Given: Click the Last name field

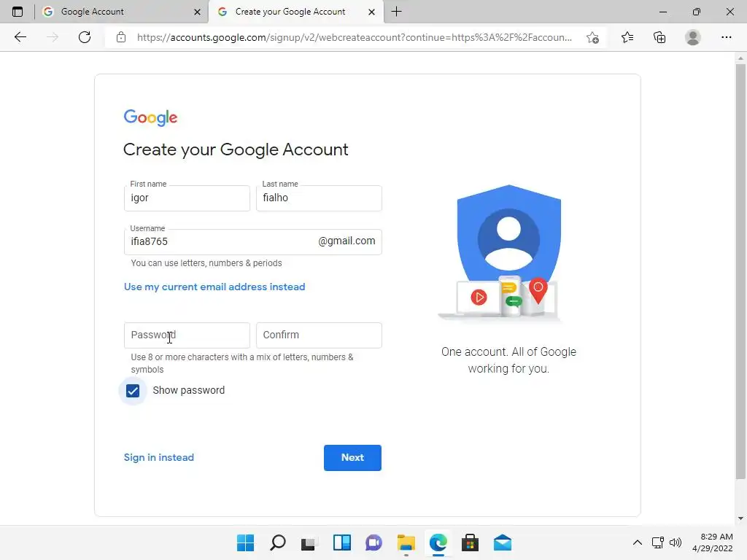Looking at the screenshot, I should tap(319, 198).
